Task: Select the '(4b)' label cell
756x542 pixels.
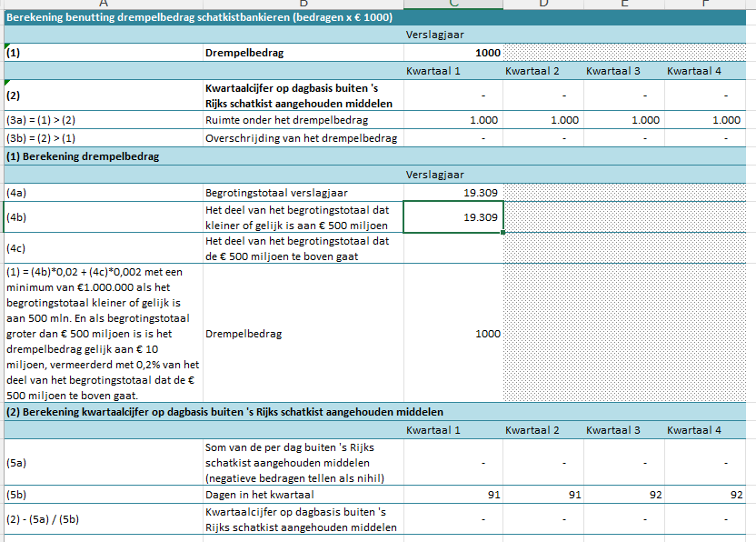Action: point(104,217)
